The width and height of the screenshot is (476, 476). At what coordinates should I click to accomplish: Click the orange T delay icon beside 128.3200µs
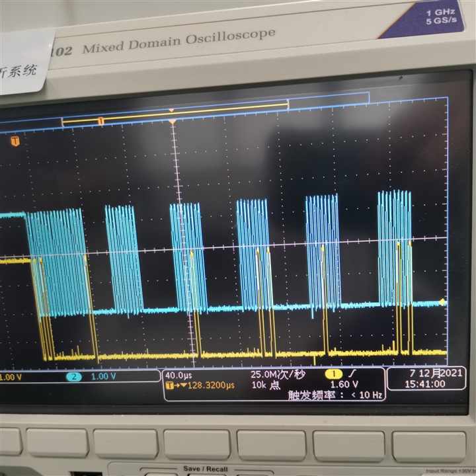169,385
